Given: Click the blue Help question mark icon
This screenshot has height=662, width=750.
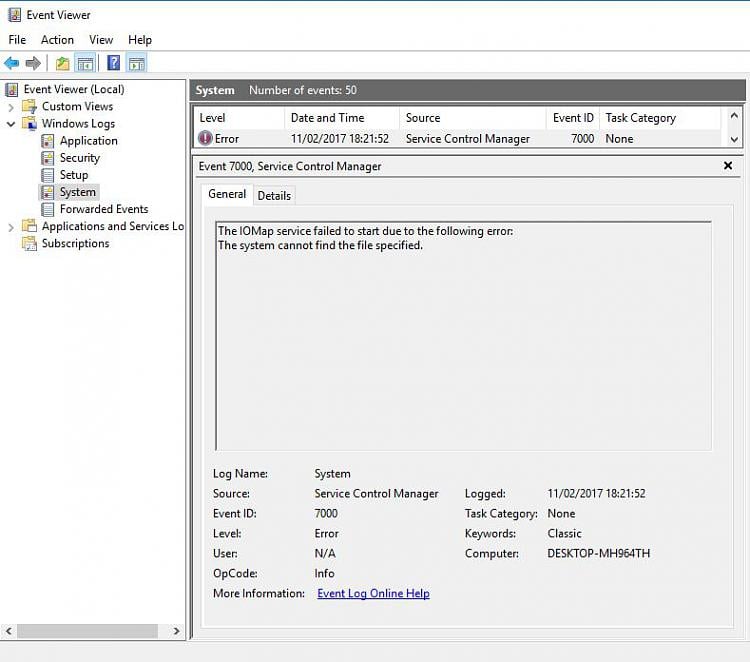Looking at the screenshot, I should pyautogui.click(x=113, y=64).
